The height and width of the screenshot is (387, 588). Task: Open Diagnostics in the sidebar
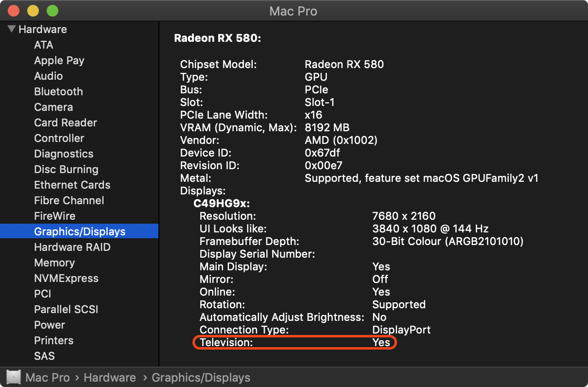tap(64, 154)
